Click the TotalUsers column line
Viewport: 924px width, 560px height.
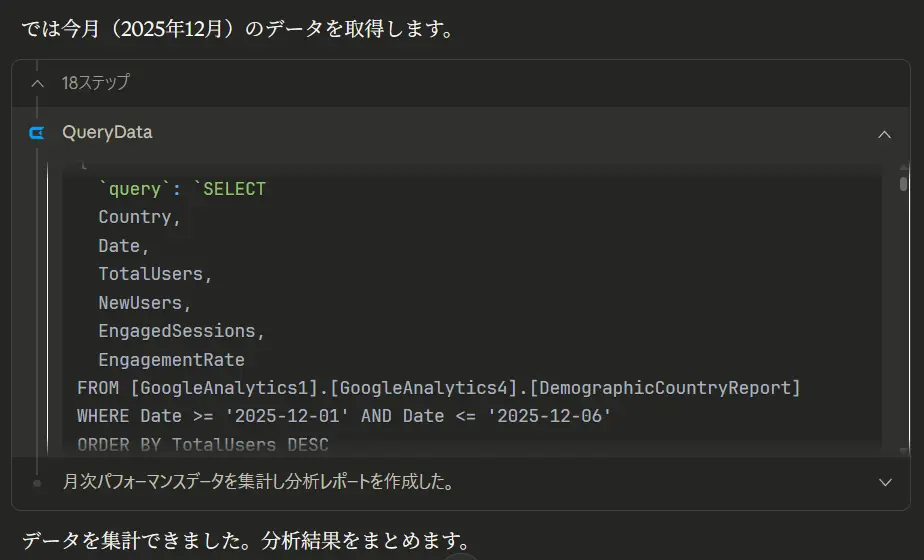pos(155,273)
